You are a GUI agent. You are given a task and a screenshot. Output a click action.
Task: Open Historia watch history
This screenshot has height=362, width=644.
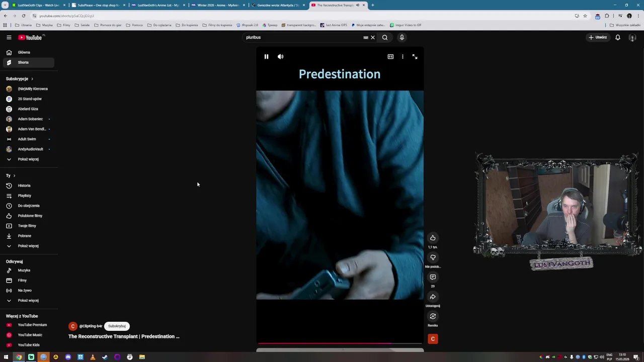click(x=28, y=186)
